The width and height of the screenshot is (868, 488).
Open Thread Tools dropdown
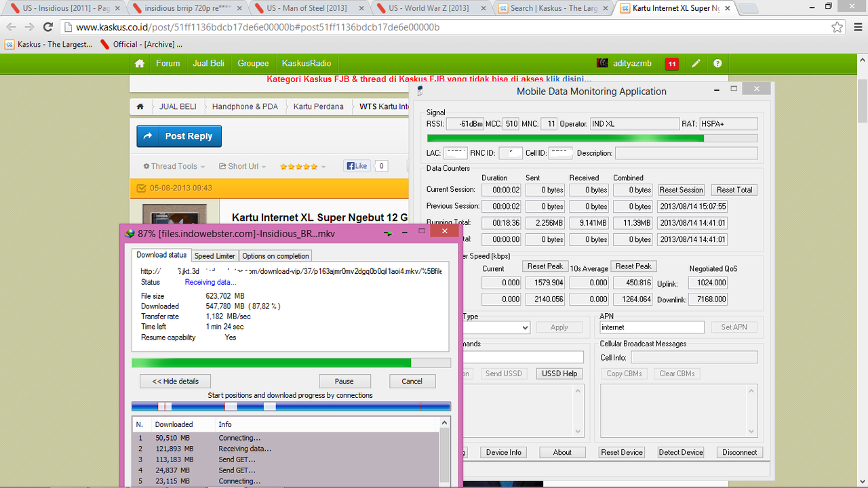point(174,166)
